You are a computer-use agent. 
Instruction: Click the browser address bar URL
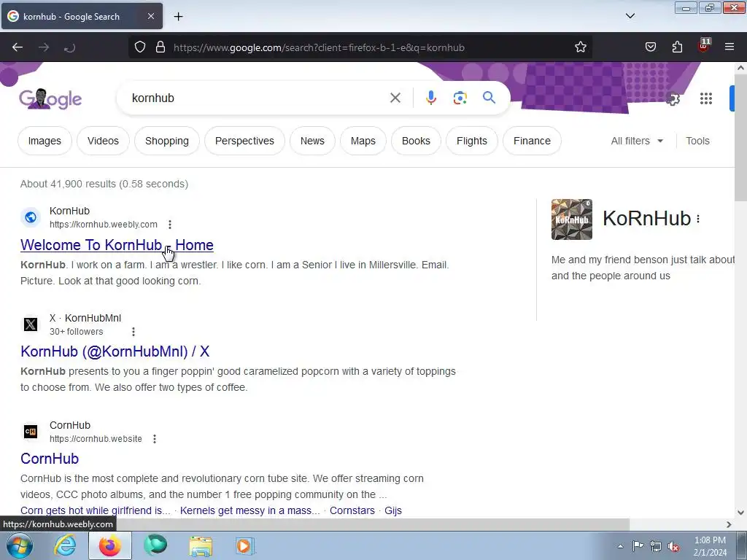pyautogui.click(x=319, y=47)
